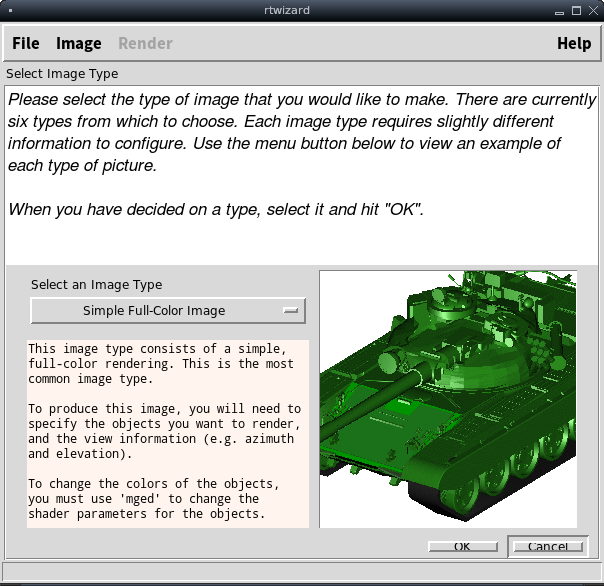Open the File menu
The width and height of the screenshot is (604, 586).
(x=26, y=43)
